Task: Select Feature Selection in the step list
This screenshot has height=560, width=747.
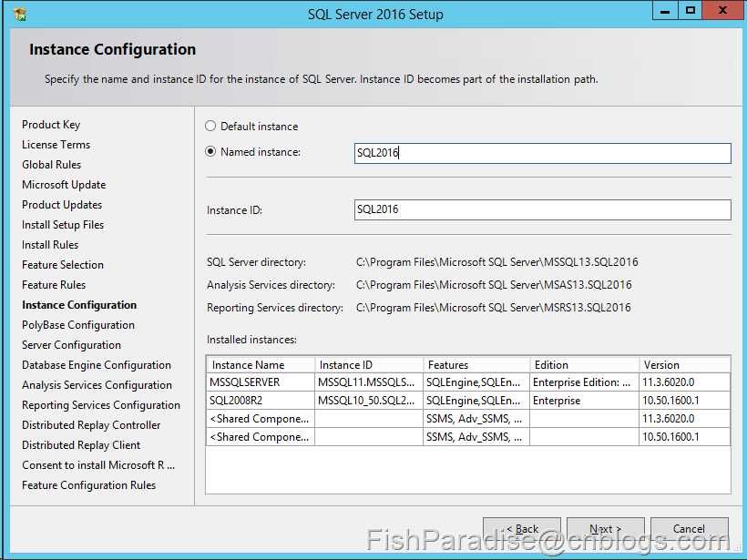Action: pyautogui.click(x=63, y=264)
